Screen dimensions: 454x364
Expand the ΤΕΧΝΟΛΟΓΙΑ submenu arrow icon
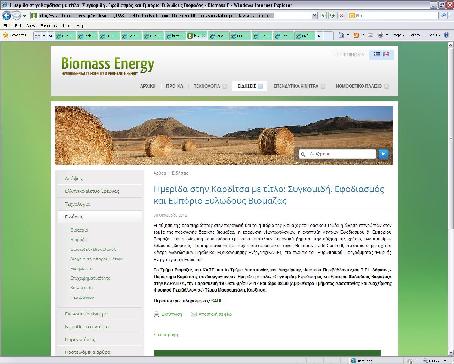[x=225, y=86]
